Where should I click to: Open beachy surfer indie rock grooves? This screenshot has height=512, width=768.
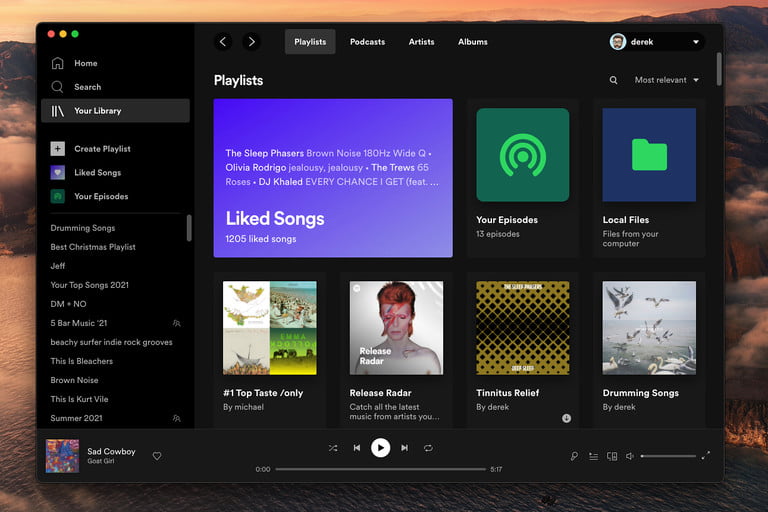coord(112,342)
